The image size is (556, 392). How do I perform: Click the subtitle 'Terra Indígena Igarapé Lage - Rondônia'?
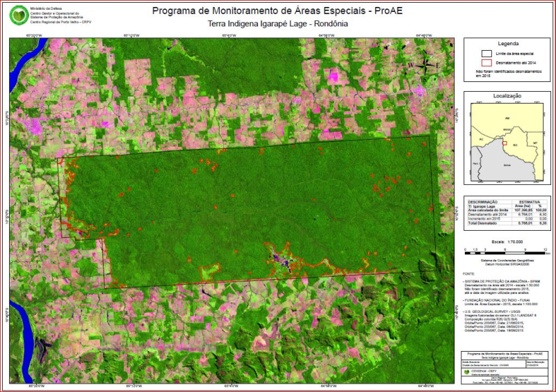pos(277,24)
